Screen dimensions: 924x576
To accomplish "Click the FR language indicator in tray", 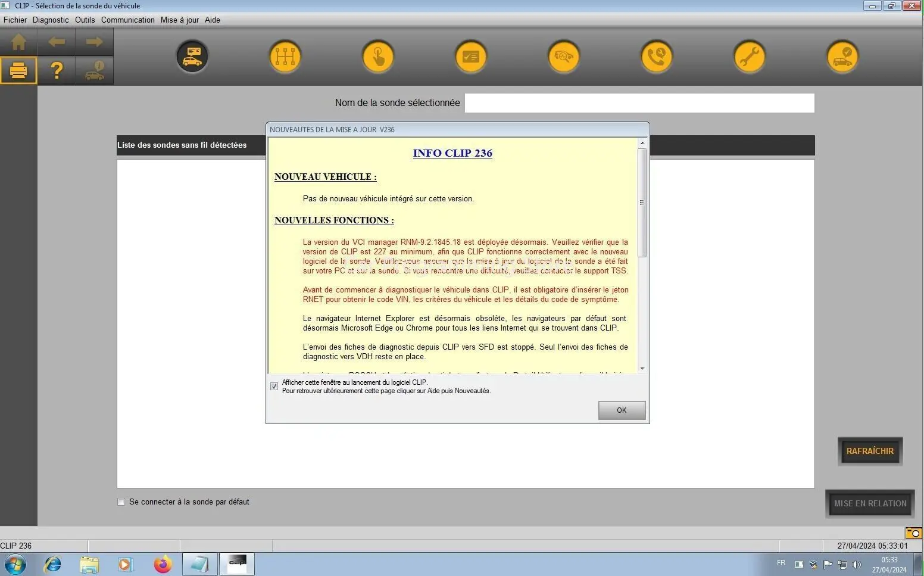I will click(x=781, y=563).
